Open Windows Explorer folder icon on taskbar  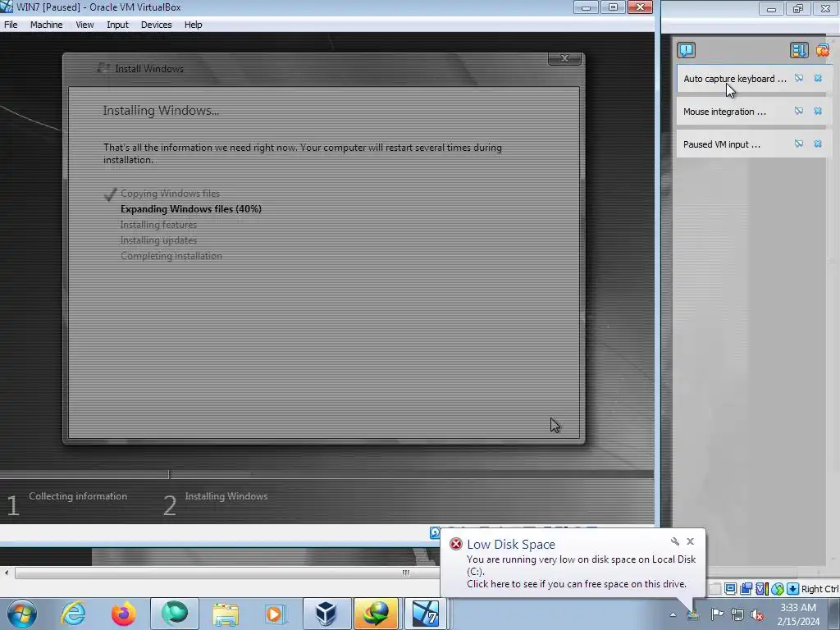coord(226,614)
